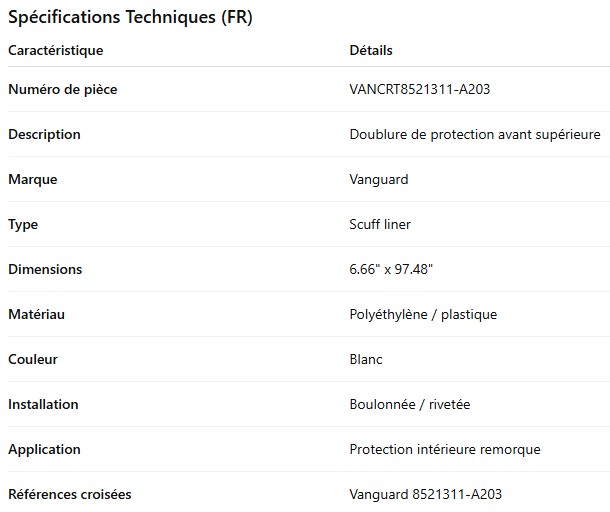Select part number VANCRT8521311-A203 value
610x512 pixels.
[419, 90]
